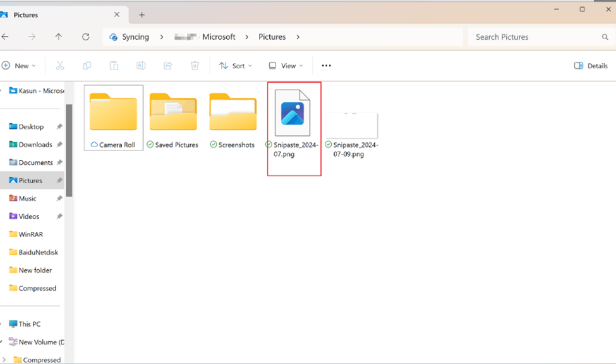The image size is (616, 364).
Task: Click the Delete trash icon
Action: pos(195,66)
